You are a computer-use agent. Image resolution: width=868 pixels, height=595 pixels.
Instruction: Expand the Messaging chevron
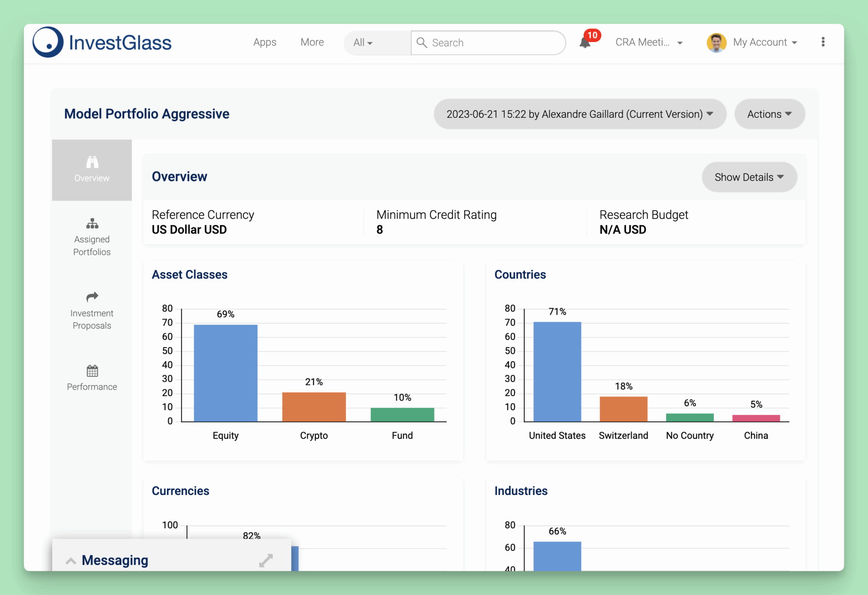pos(71,561)
